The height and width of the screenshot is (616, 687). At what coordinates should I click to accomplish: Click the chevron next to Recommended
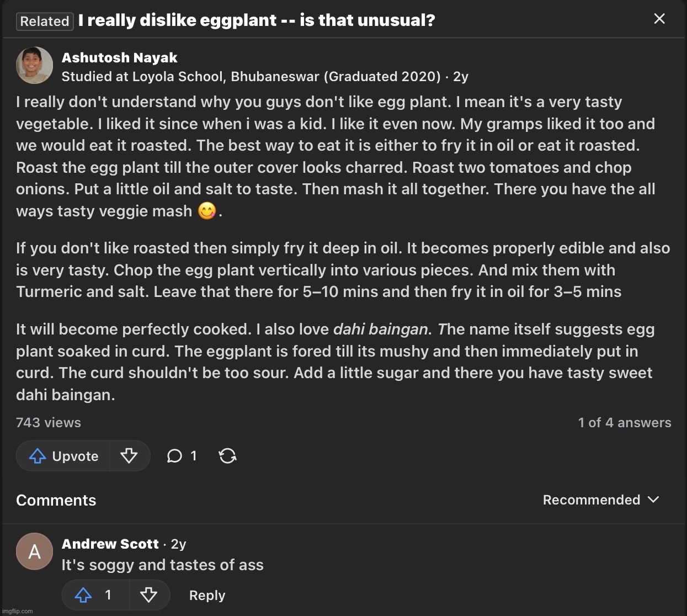[654, 500]
